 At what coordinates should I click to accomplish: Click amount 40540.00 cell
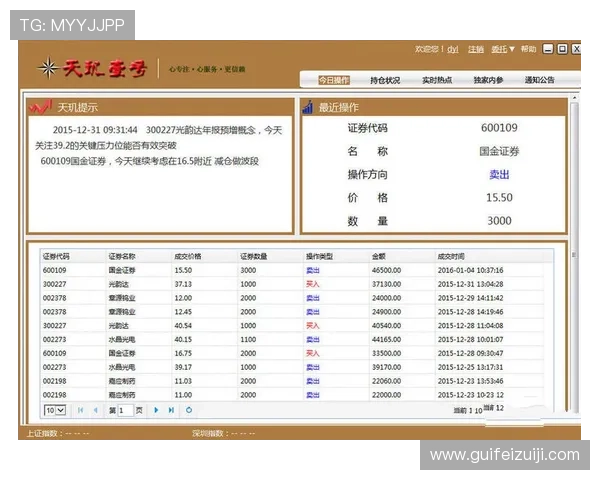point(386,325)
